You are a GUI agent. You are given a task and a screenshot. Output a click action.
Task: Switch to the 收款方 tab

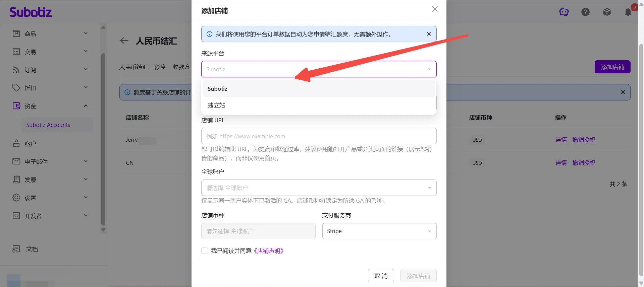pyautogui.click(x=181, y=67)
